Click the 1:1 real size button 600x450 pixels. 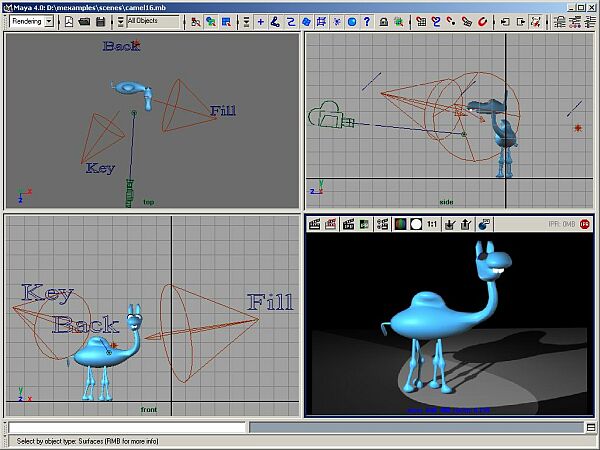coord(433,224)
